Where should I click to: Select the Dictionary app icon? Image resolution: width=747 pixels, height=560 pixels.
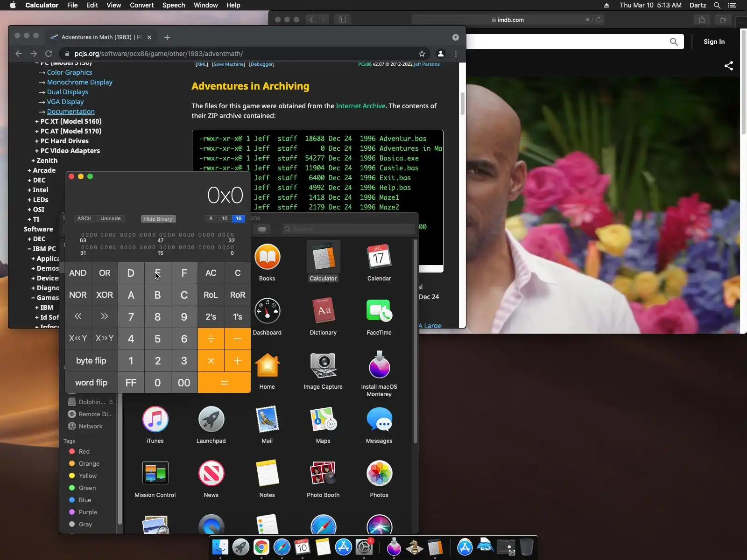[323, 311]
